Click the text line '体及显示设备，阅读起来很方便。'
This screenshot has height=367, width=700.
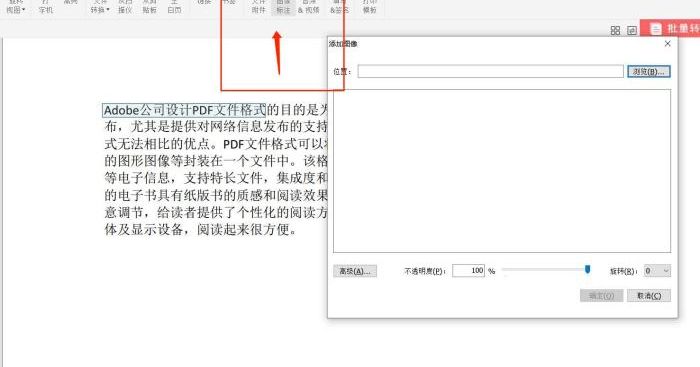[200, 229]
